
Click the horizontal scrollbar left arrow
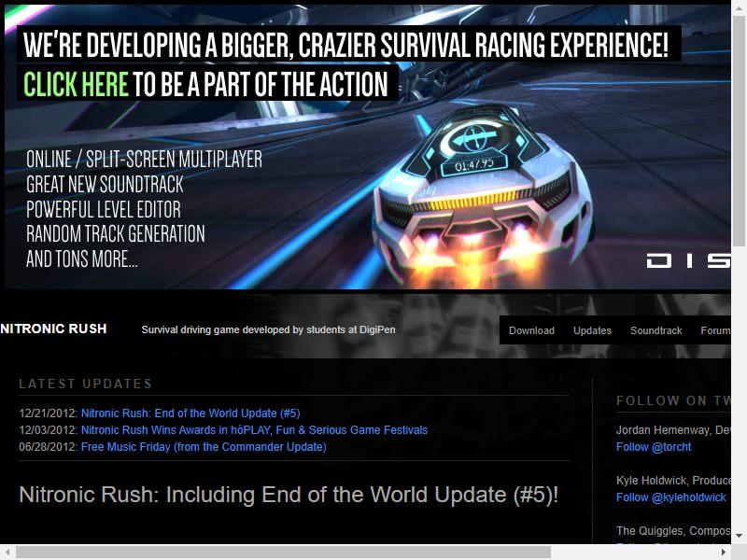click(x=7, y=552)
